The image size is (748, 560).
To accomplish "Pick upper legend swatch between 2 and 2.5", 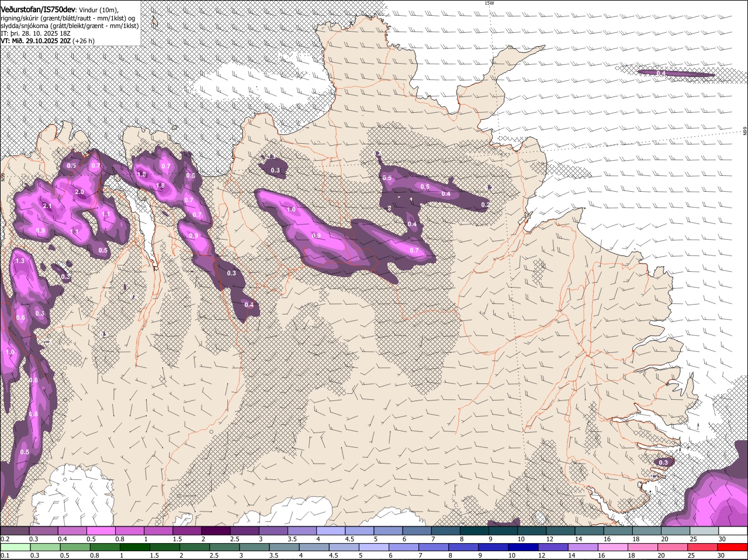I will 216,531.
